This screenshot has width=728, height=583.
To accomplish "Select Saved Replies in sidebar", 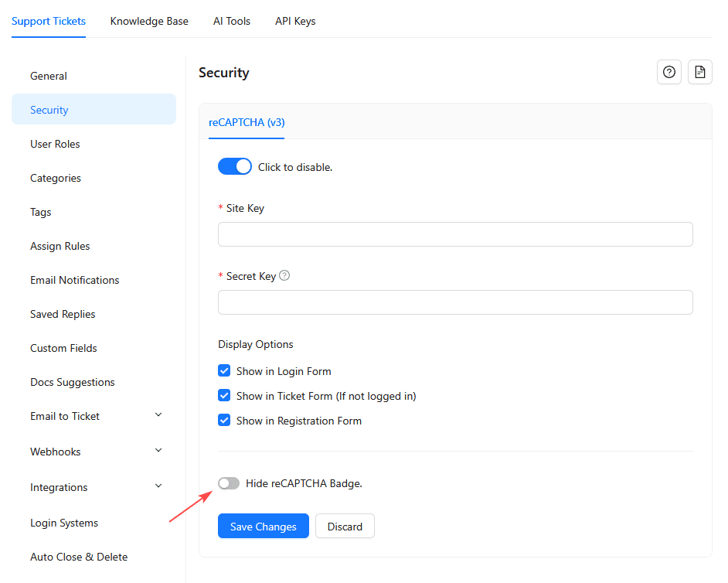I will pyautogui.click(x=63, y=314).
